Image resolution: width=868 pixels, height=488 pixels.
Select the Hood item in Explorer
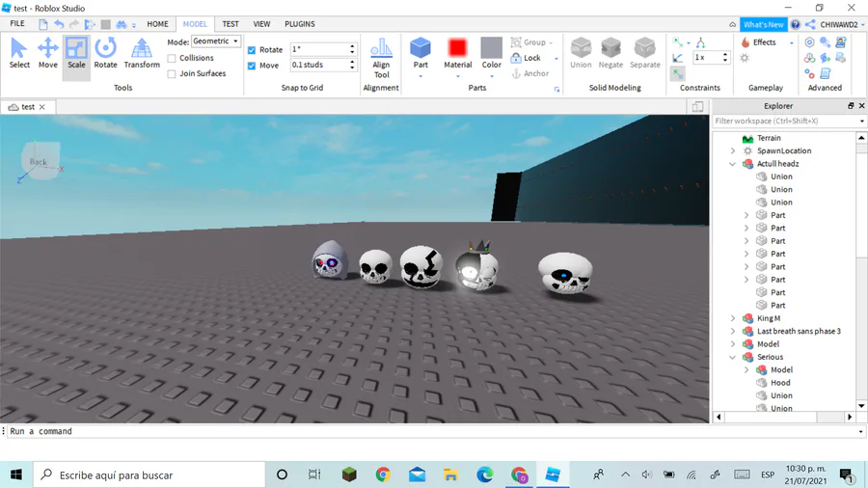click(x=780, y=382)
